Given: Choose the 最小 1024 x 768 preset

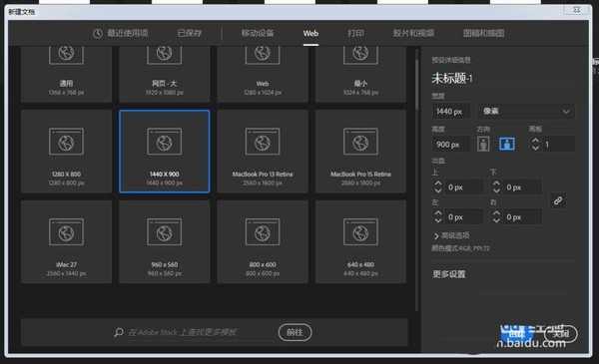Looking at the screenshot, I should pyautogui.click(x=360, y=75).
